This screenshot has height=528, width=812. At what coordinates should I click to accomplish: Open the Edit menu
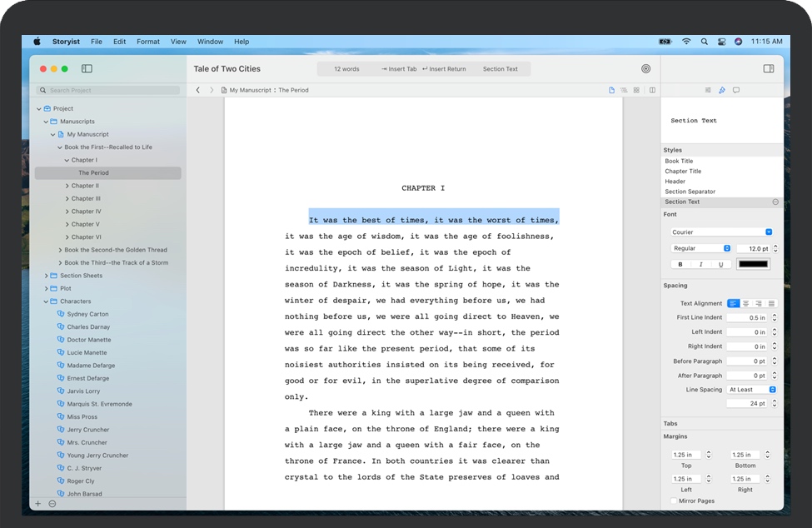point(120,42)
